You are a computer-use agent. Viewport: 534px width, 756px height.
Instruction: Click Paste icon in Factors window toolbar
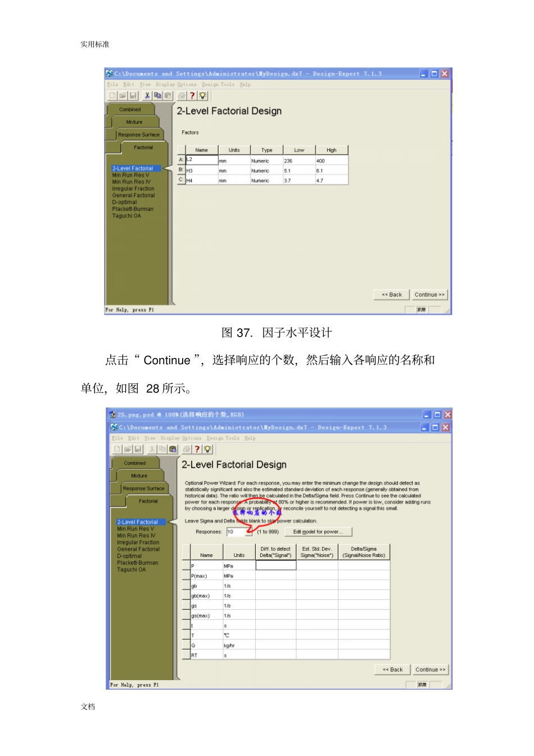(168, 96)
